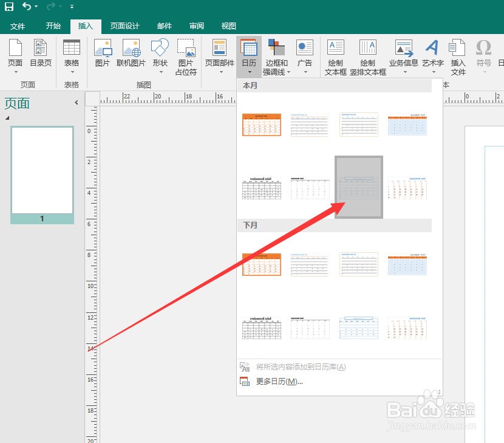Select 绘制竖排文本框 vertical text box tool

pyautogui.click(x=368, y=57)
